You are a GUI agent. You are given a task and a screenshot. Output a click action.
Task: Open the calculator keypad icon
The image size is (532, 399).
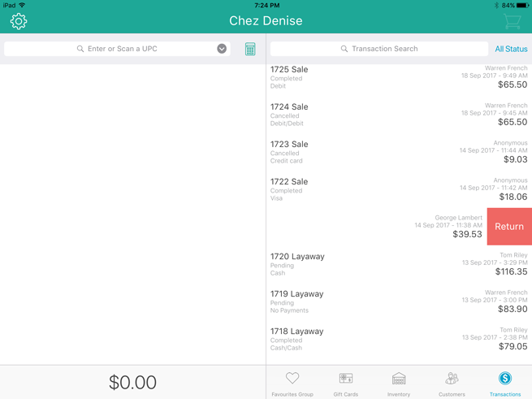(250, 49)
